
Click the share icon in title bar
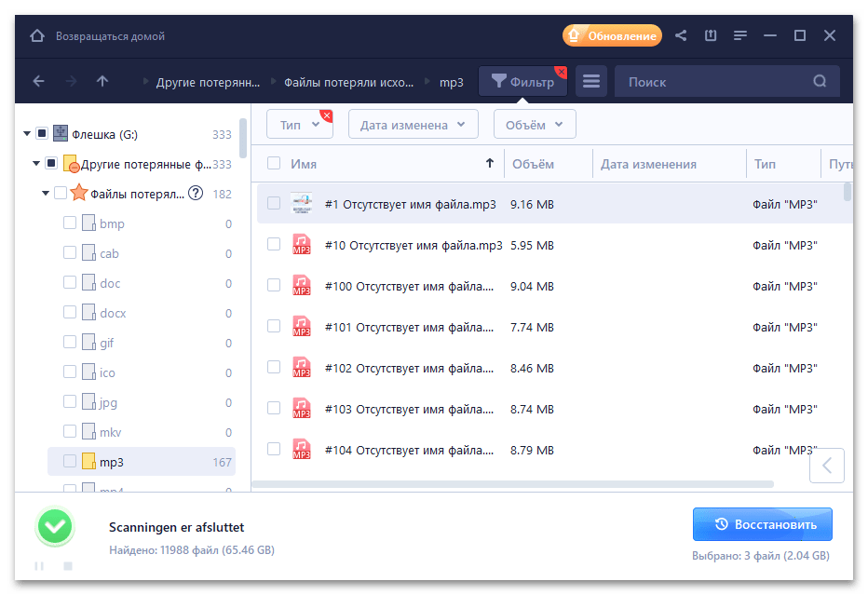point(681,36)
